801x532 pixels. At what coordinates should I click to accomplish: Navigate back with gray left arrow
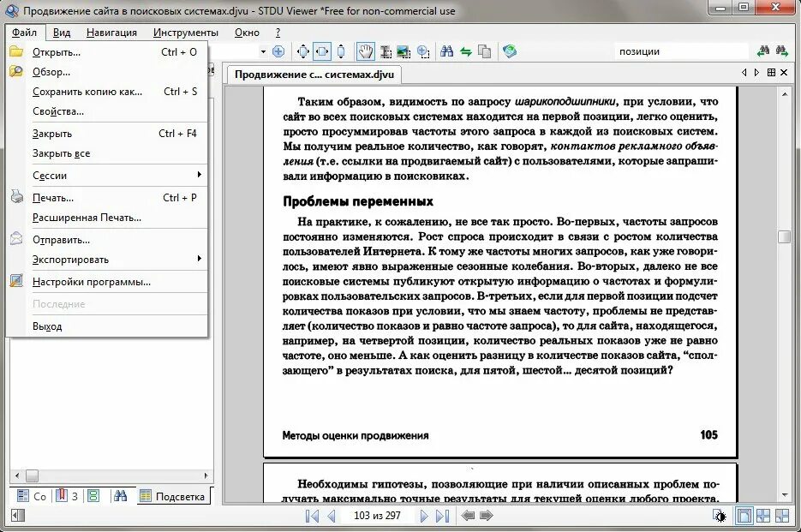click(x=468, y=516)
